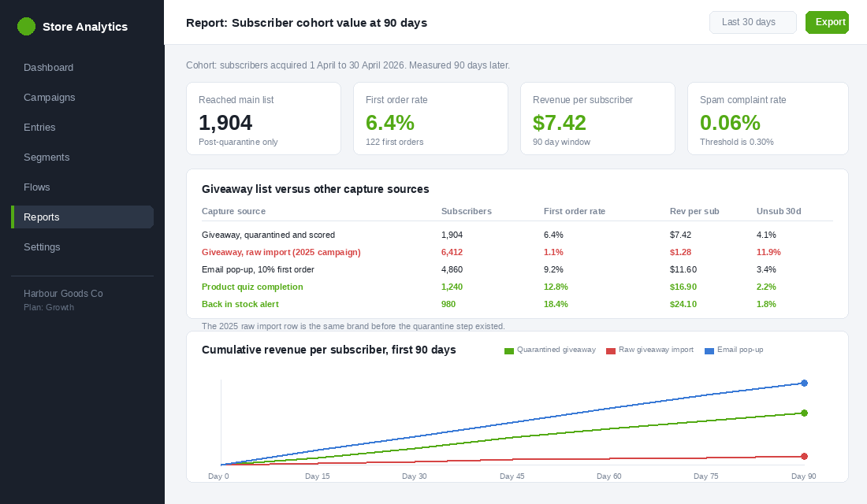Click the Rev per sub column header

pyautogui.click(x=694, y=211)
